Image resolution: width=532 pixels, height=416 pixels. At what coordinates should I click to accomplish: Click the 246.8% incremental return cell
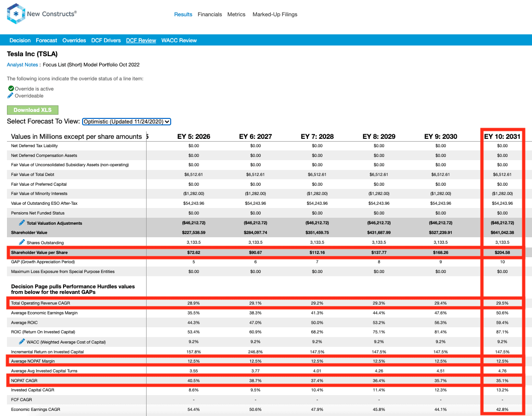tap(256, 352)
